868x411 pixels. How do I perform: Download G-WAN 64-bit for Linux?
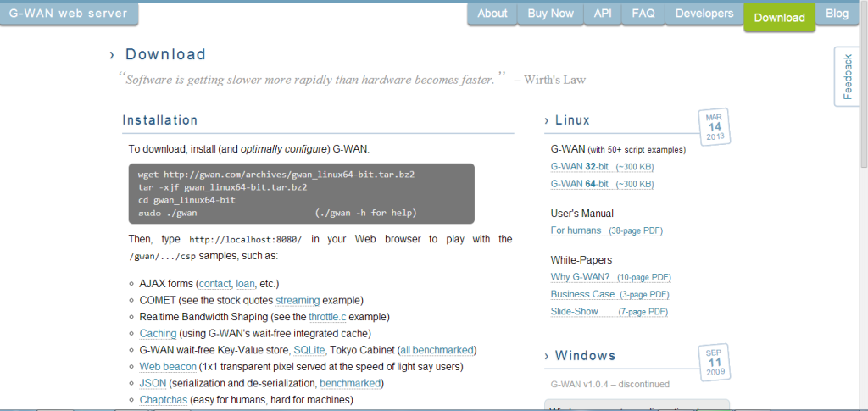pyautogui.click(x=603, y=184)
